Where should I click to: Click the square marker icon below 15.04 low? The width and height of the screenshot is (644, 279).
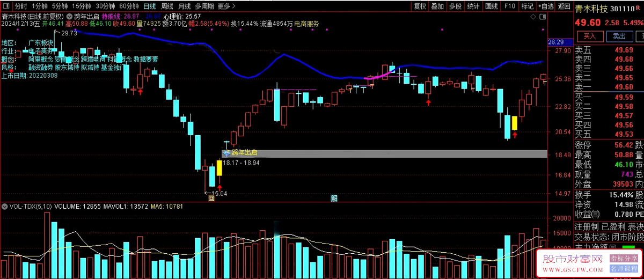(x=211, y=199)
